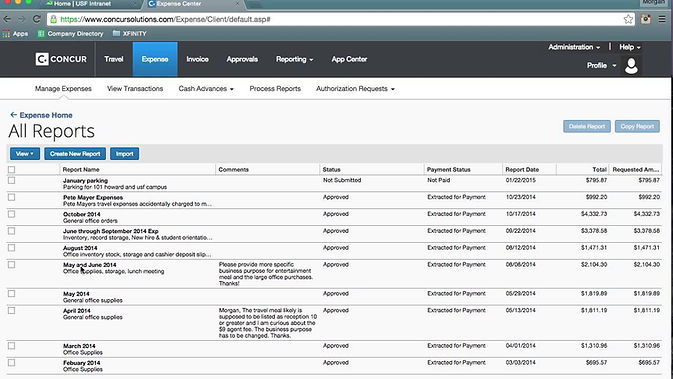Open the Administration dropdown
This screenshot has height=379, width=673.
coord(574,47)
